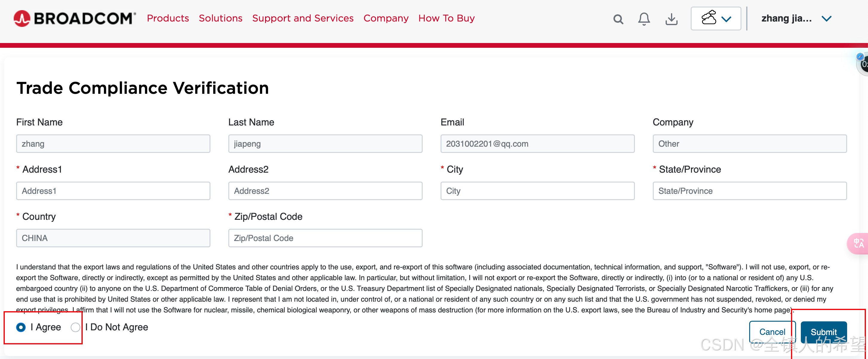
Task: Open the How To Buy menu
Action: 447,18
